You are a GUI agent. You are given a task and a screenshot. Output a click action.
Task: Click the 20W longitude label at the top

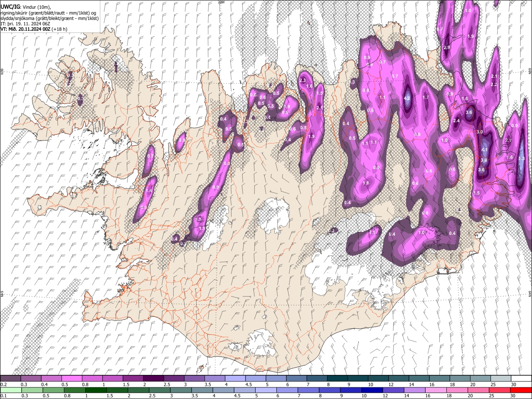pos(221,2)
